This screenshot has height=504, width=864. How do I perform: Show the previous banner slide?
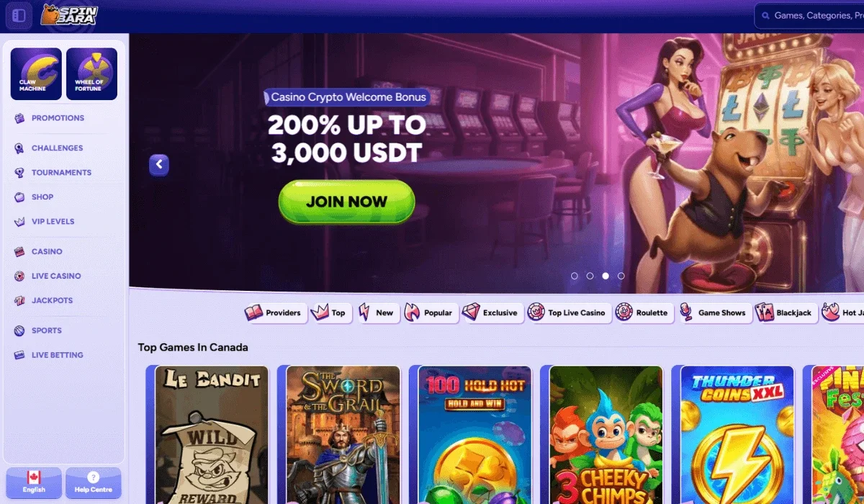[159, 165]
